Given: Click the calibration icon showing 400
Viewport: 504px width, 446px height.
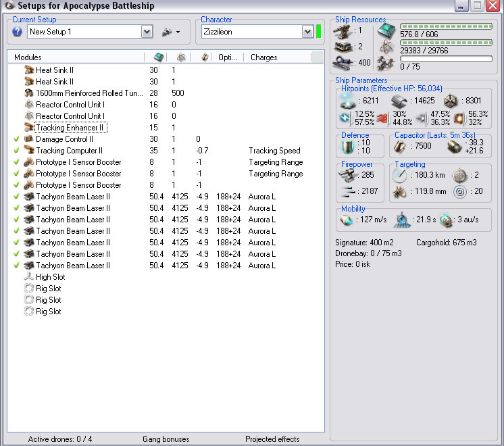Looking at the screenshot, I should coord(343,63).
